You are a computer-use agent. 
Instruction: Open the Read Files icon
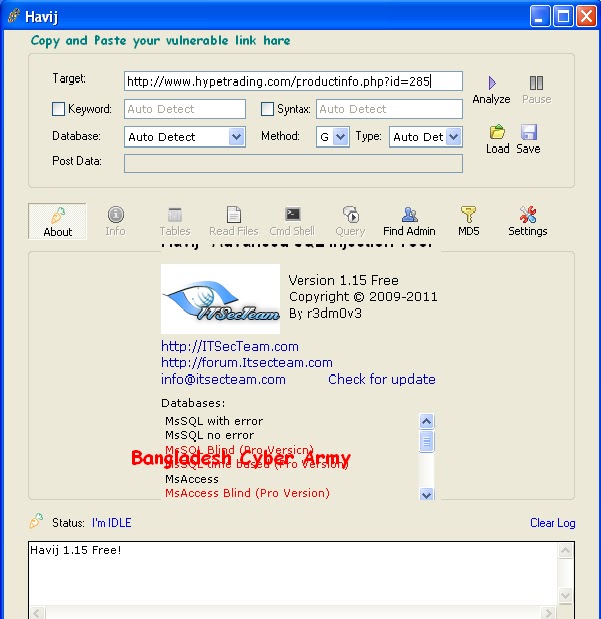coord(233,215)
